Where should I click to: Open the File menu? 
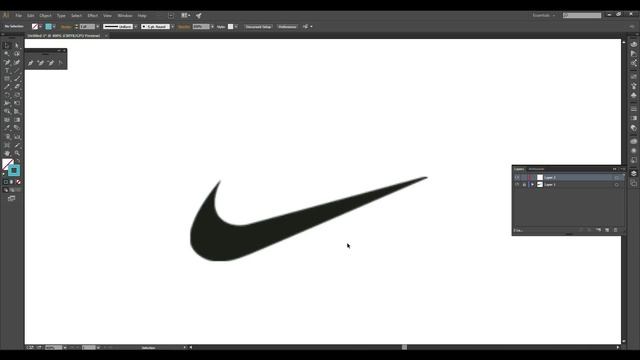18,16
